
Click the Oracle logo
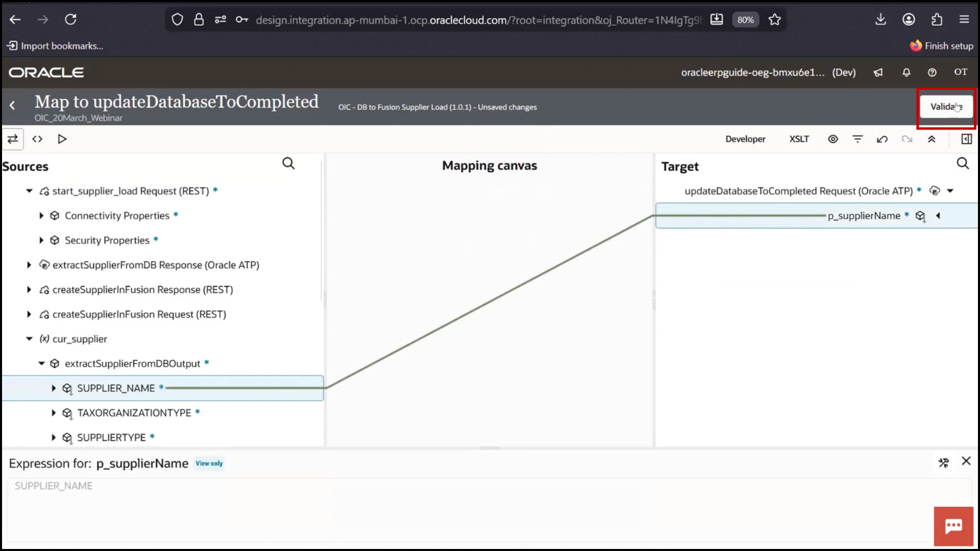click(x=46, y=72)
